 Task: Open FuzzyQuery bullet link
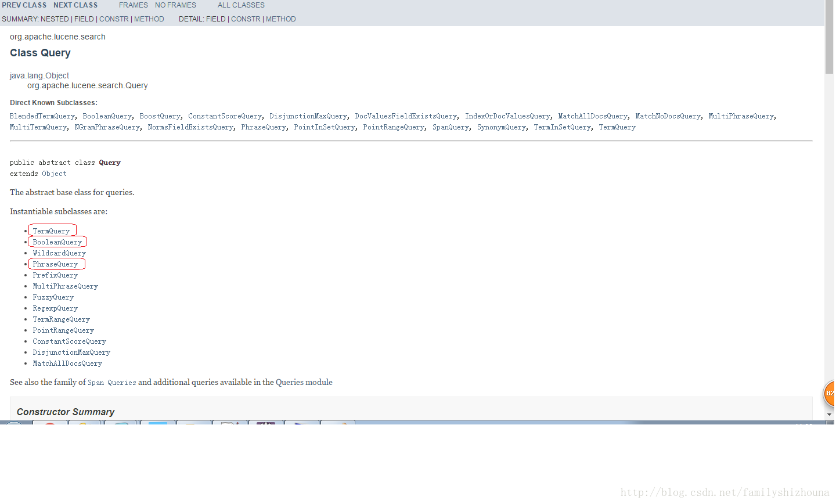click(x=53, y=297)
